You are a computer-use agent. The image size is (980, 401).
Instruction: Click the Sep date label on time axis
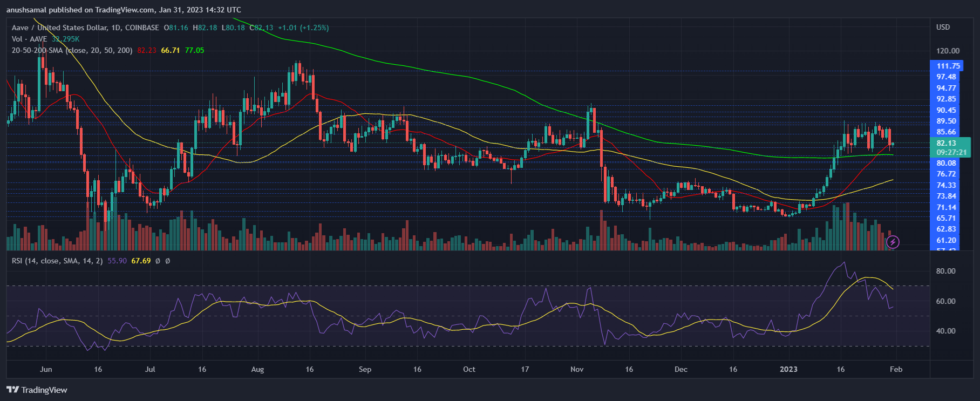tap(365, 369)
